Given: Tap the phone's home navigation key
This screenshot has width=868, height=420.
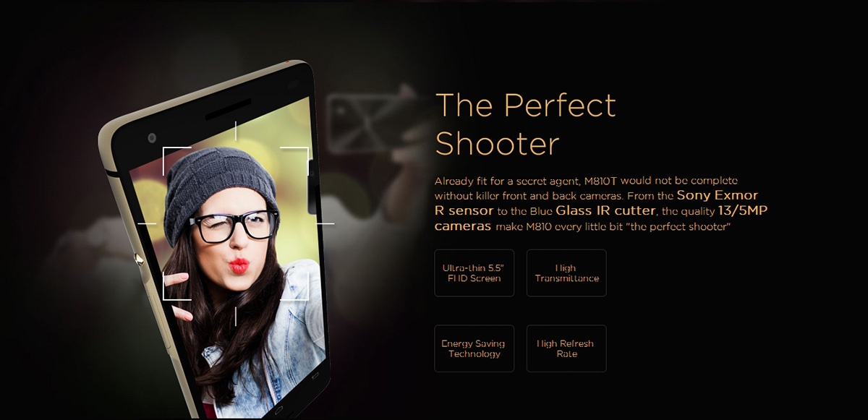Looking at the screenshot, I should (x=278, y=410).
